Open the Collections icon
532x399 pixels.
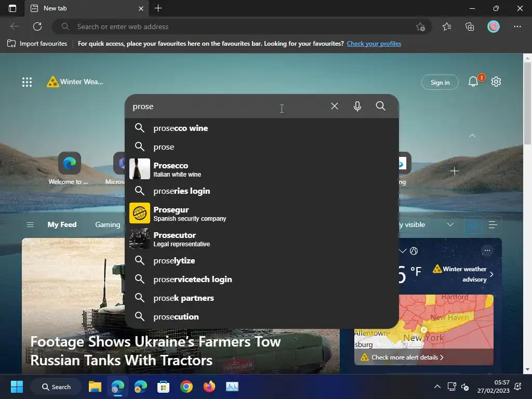coord(470,26)
